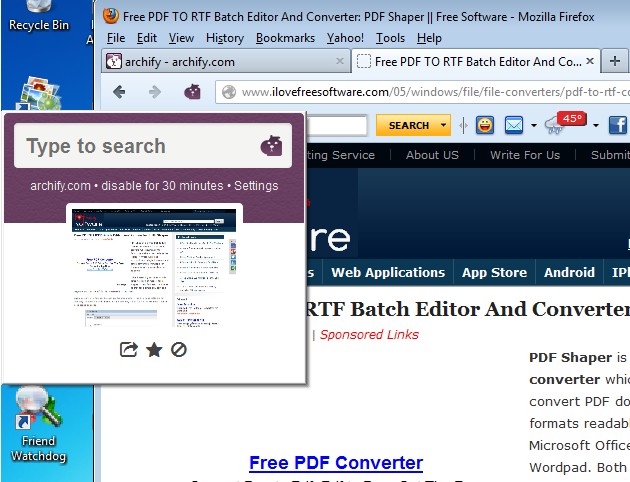Image resolution: width=630 pixels, height=482 pixels.
Task: Click the block icon under the thumbnail
Action: point(178,349)
